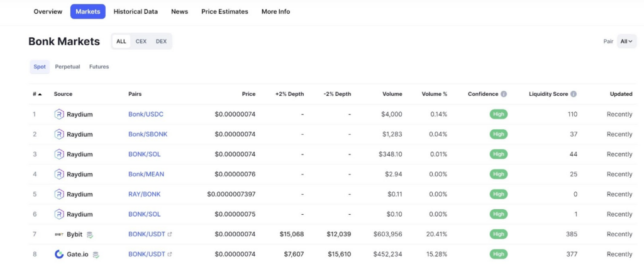Click the verified stack icon beside Gate.io
644x264 pixels.
(x=96, y=255)
